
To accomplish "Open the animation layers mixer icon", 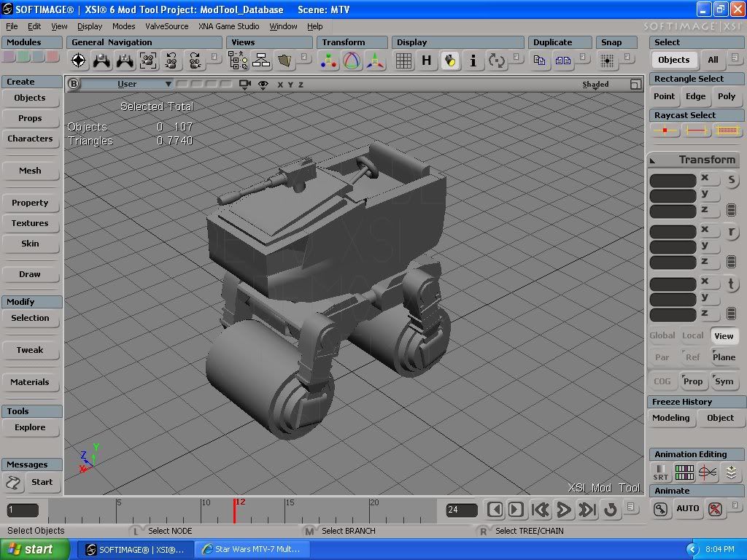I will click(x=731, y=472).
